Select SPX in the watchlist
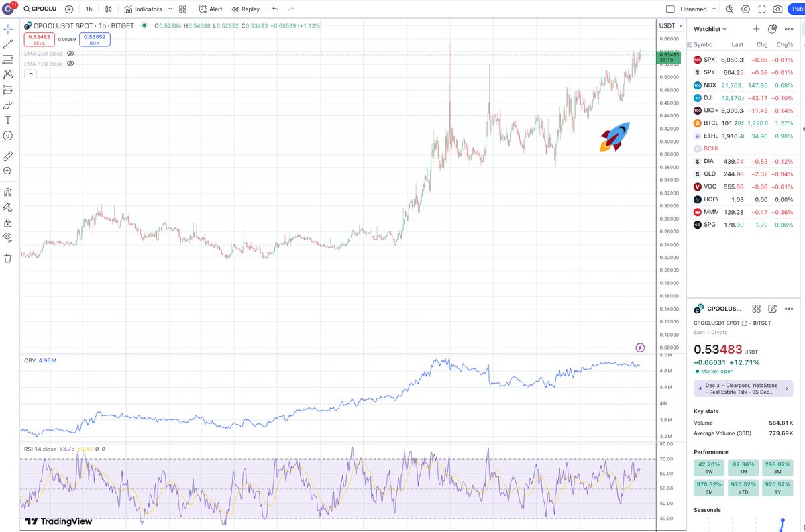805x532 pixels. pyautogui.click(x=744, y=60)
